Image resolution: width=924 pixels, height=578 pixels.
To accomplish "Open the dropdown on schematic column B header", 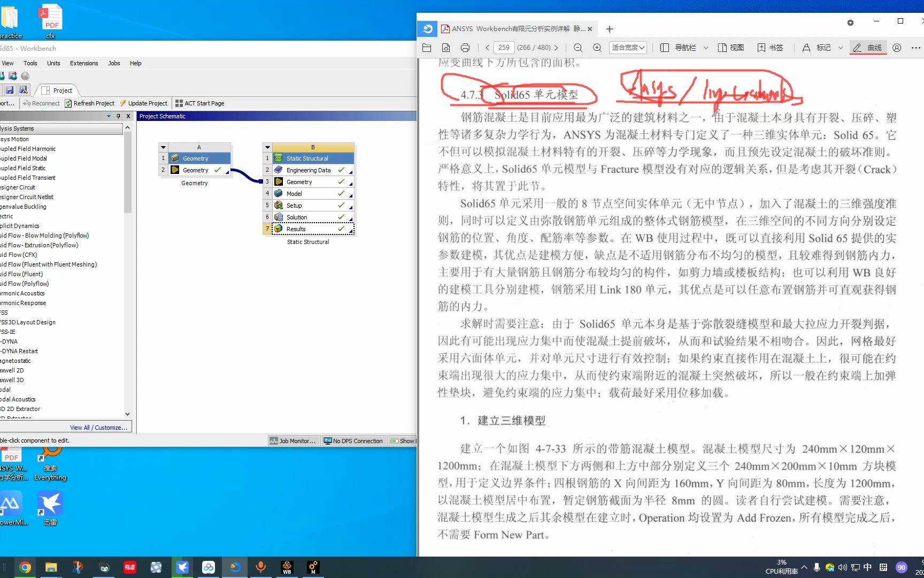I will [267, 147].
